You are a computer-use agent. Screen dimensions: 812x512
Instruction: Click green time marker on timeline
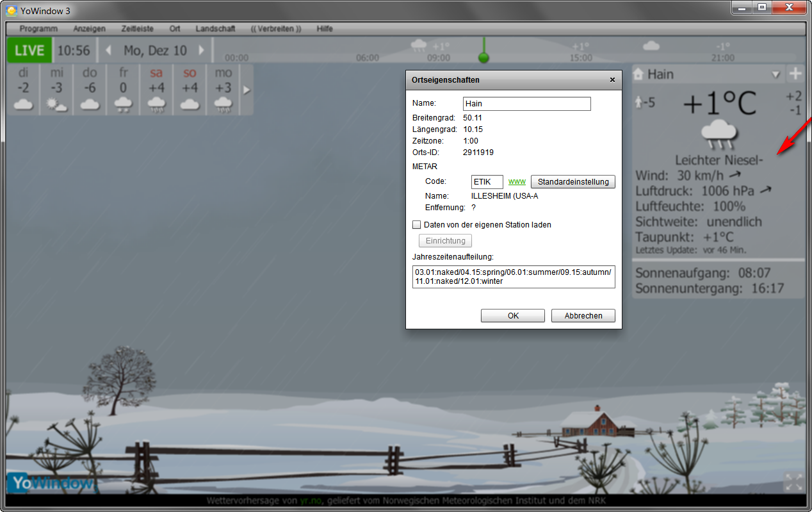[x=484, y=58]
